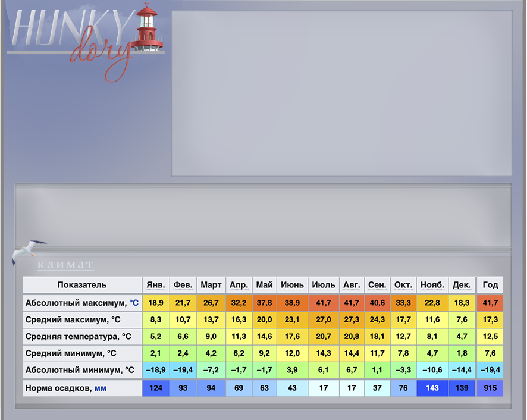This screenshot has width=527, height=420.
Task: Click yearly precipitation total 915
Action: (x=490, y=388)
